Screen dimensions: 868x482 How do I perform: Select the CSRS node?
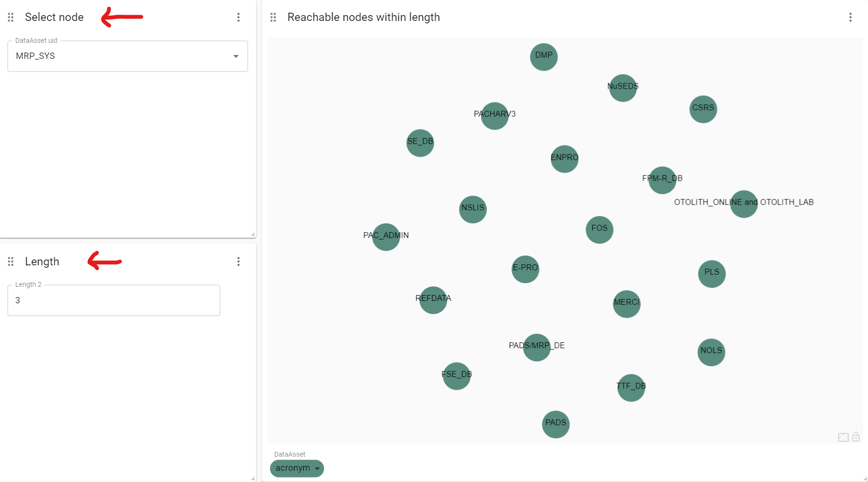(703, 109)
